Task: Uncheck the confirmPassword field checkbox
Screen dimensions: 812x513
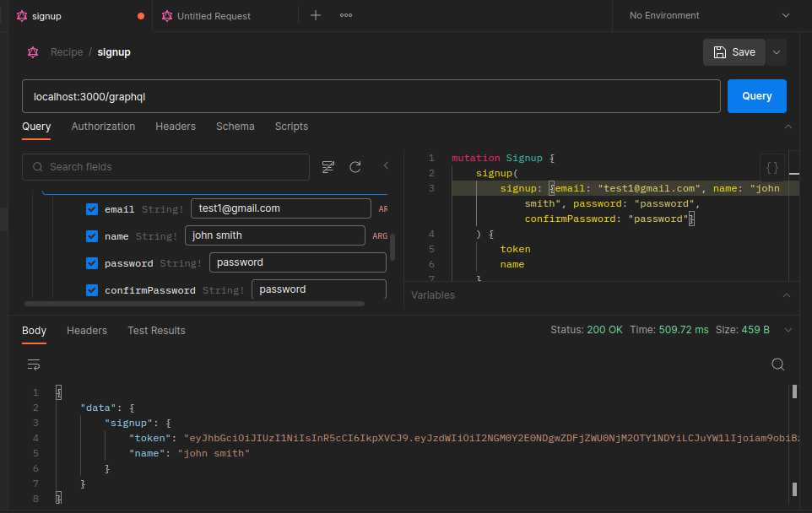Action: [x=92, y=290]
